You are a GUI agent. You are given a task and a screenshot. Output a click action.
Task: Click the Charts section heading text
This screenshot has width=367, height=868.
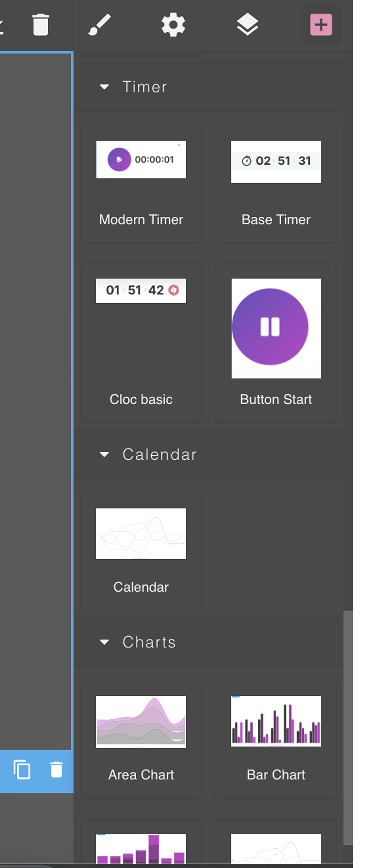(x=149, y=642)
